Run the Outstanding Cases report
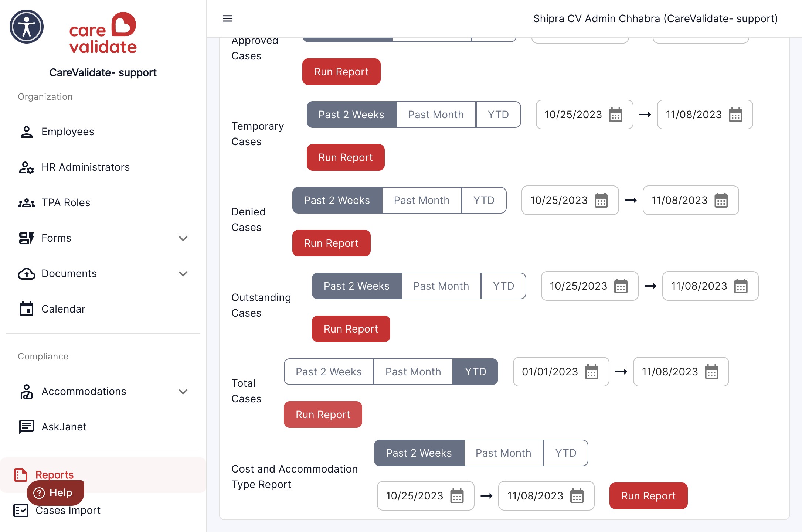This screenshot has width=802, height=532. tap(351, 329)
